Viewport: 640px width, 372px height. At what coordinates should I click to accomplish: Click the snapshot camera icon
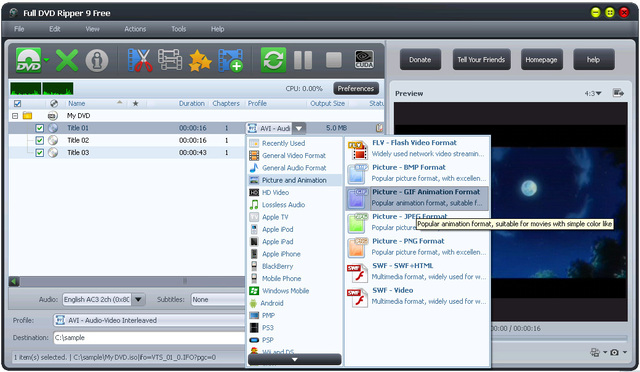(x=614, y=352)
